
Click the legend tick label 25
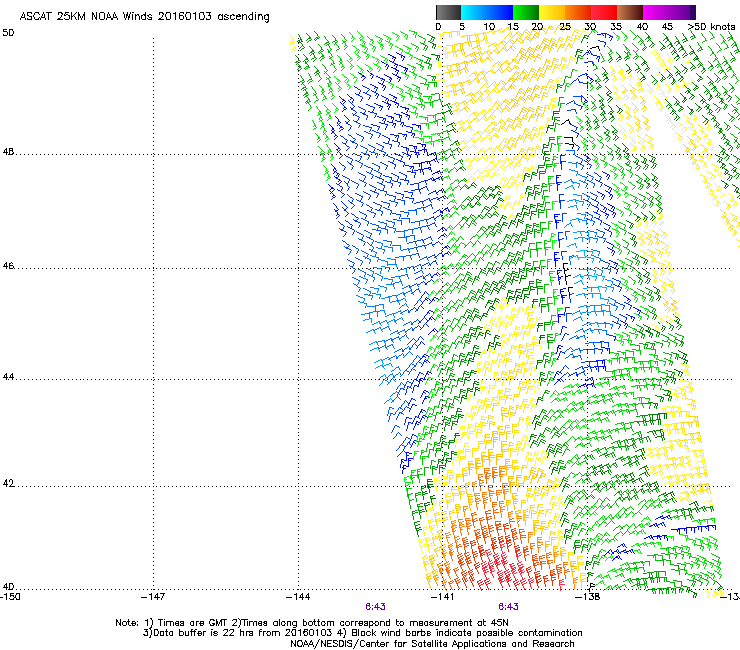point(565,26)
